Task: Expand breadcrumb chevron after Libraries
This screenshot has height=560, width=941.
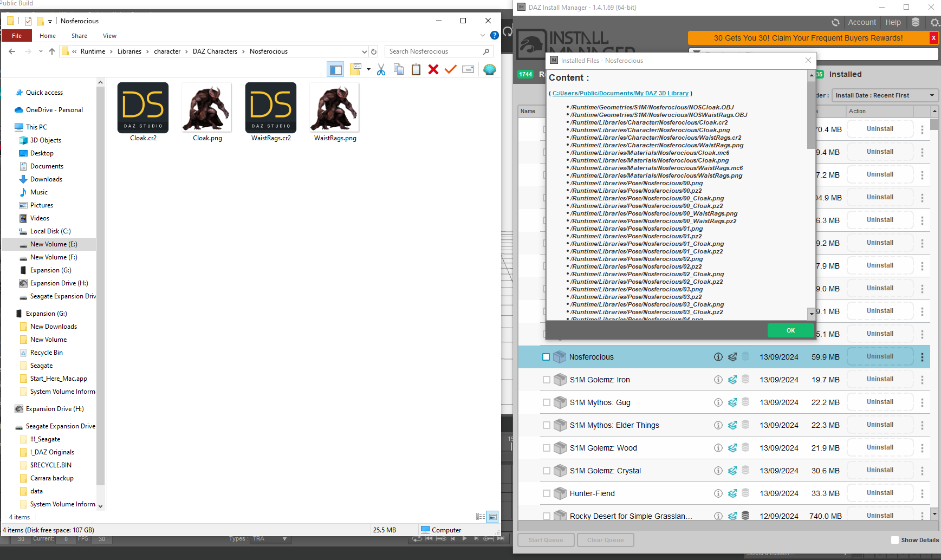Action: [x=147, y=51]
